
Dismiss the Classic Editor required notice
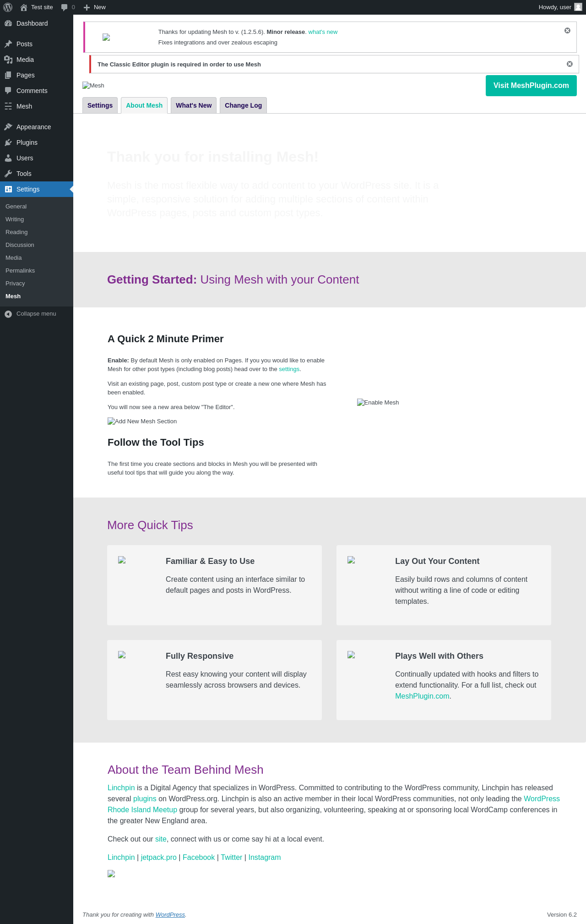pos(570,64)
